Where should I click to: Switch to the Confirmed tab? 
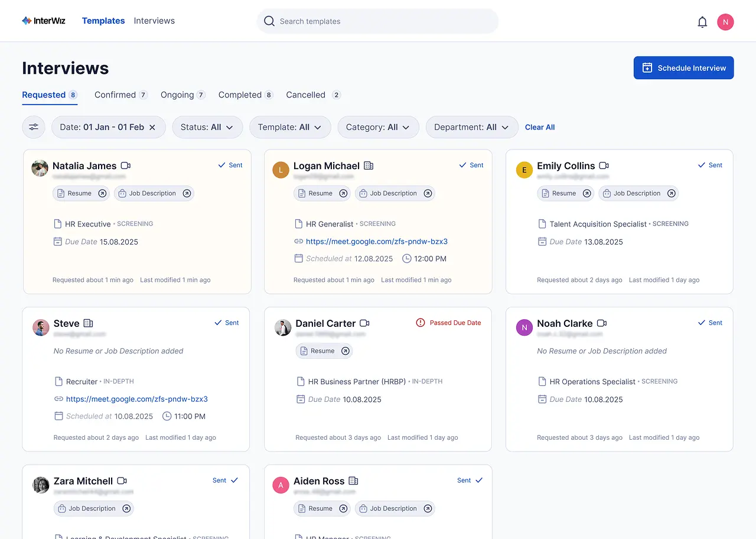(115, 95)
